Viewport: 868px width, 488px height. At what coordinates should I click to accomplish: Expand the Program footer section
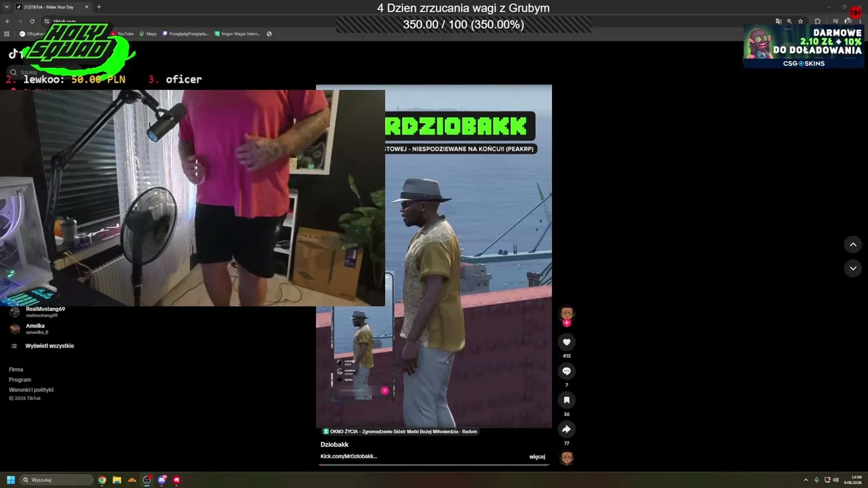click(20, 380)
